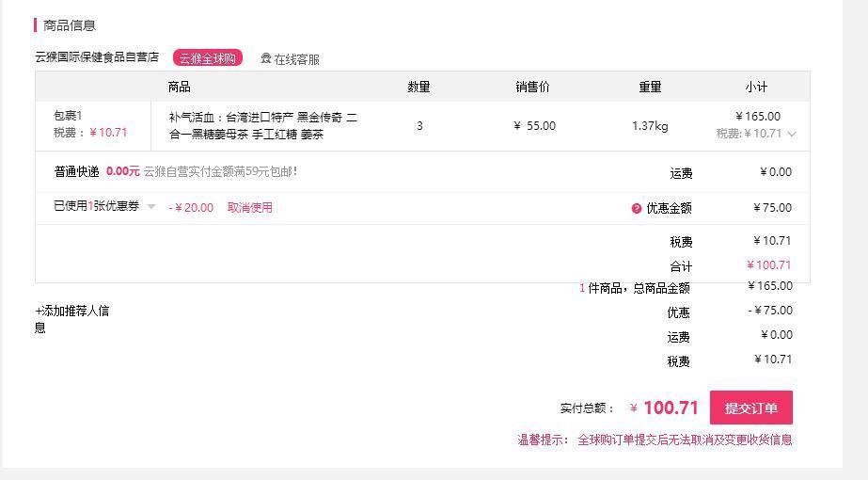The height and width of the screenshot is (480, 868).
Task: Click the 小计 column header
Action: point(756,87)
